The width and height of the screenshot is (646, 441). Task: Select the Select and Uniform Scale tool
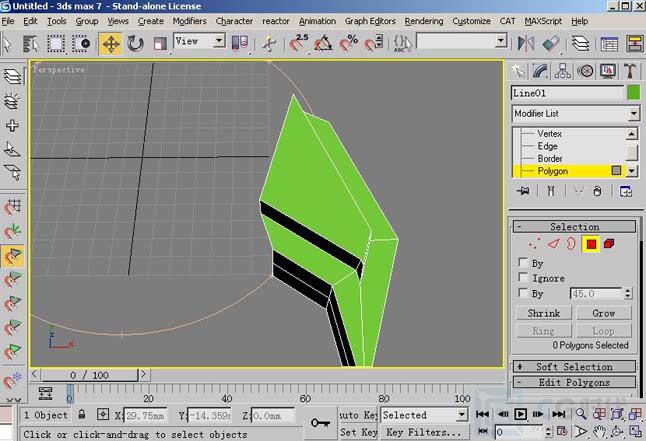pyautogui.click(x=159, y=44)
